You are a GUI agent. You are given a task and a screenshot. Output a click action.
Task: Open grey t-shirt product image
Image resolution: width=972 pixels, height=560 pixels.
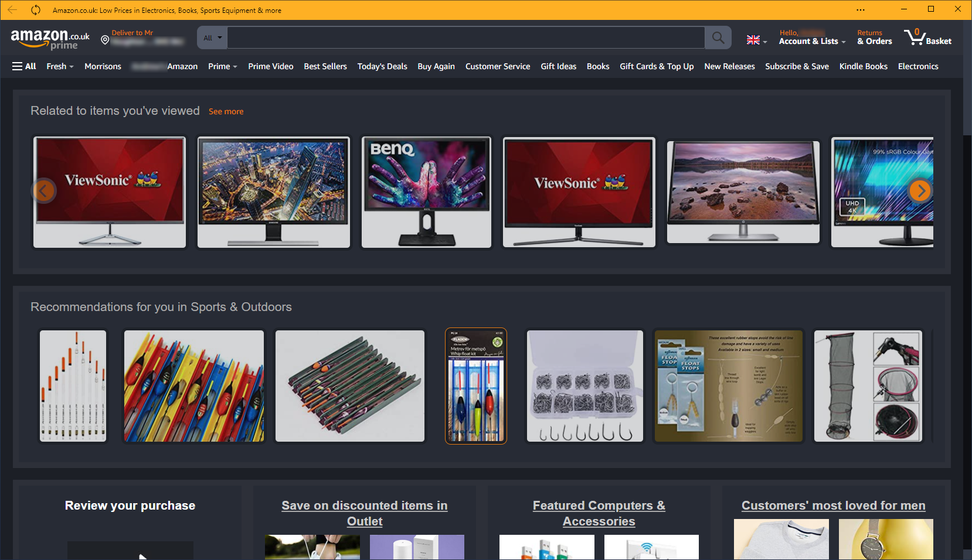(781, 539)
